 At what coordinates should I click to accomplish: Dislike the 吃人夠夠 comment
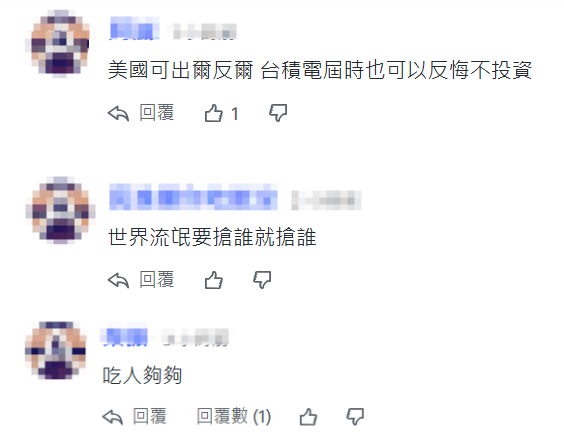(355, 417)
